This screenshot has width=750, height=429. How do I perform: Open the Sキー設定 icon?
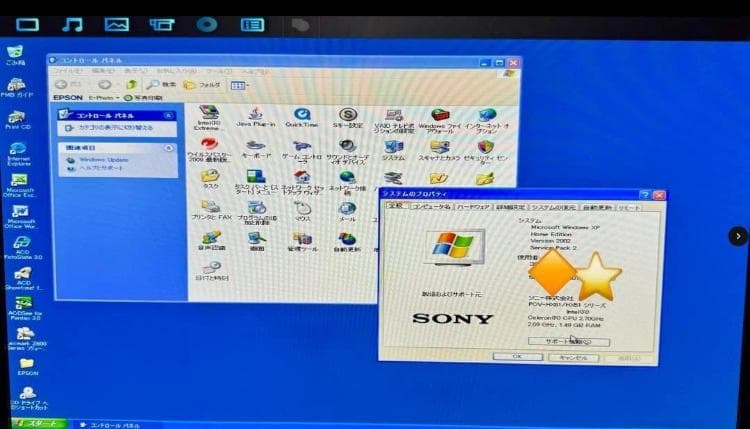[348, 118]
